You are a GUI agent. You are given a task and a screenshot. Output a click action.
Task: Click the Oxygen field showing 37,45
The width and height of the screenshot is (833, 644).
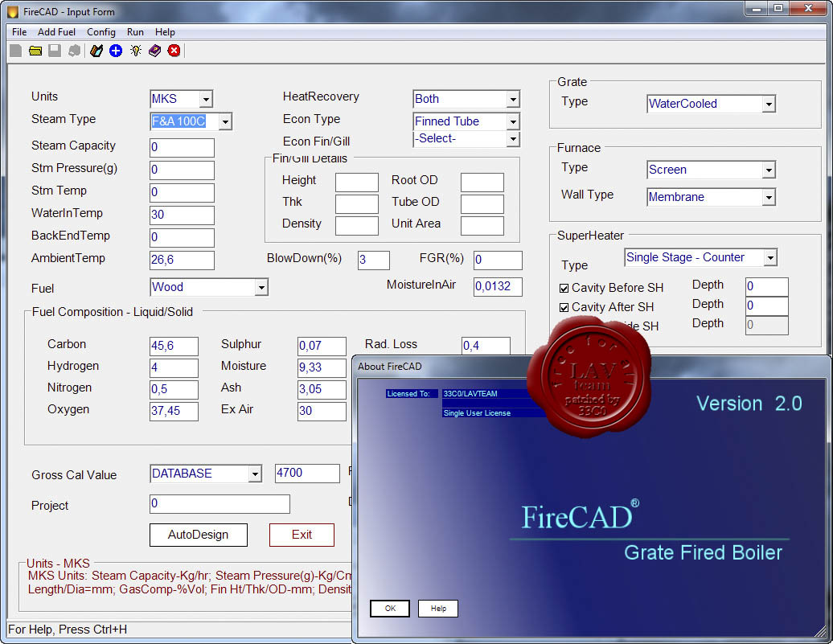[174, 412]
